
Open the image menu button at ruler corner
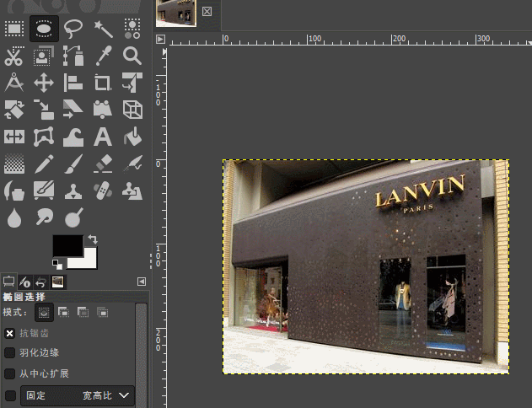click(160, 40)
